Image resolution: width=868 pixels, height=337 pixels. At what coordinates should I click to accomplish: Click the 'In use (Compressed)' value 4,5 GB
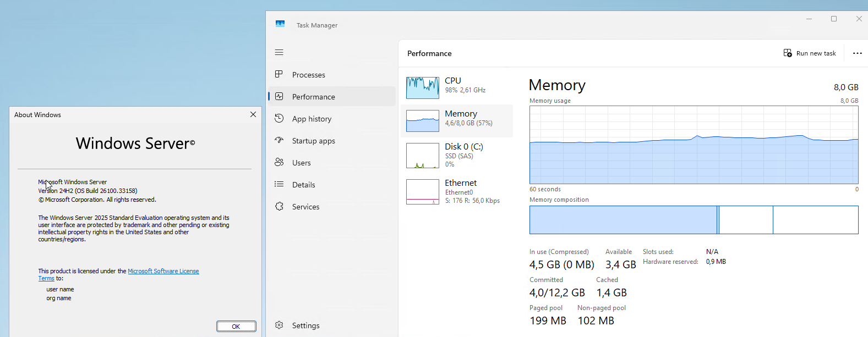point(562,265)
